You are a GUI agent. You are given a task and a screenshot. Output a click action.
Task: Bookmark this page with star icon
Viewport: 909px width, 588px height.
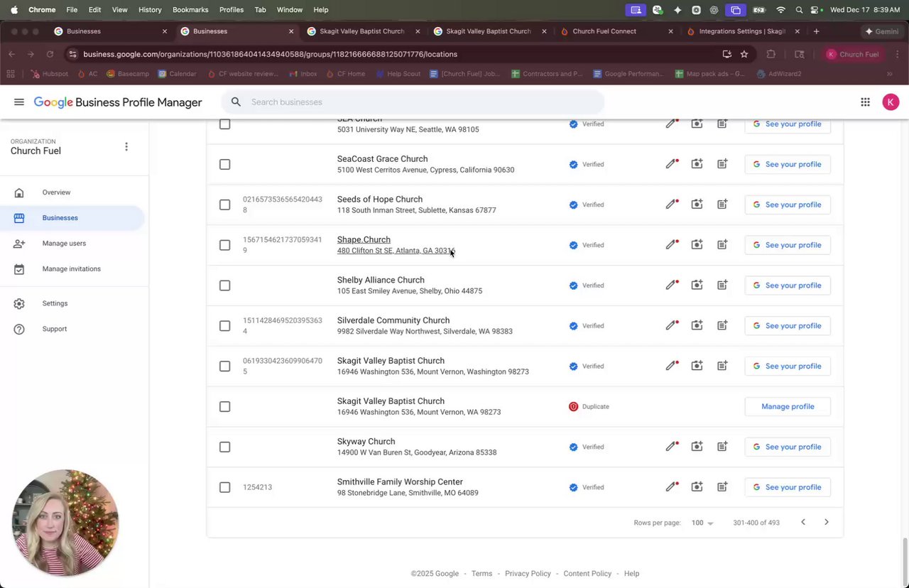coord(744,54)
